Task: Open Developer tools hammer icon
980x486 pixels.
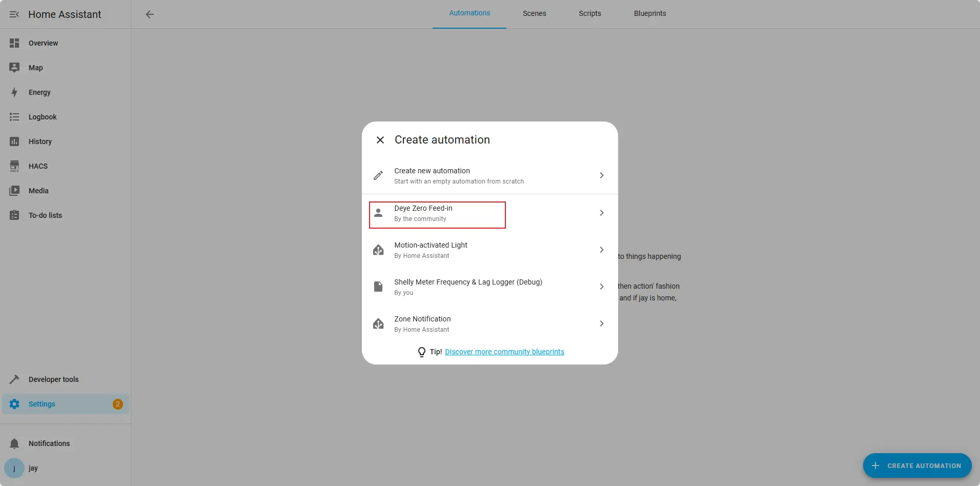Action: pos(14,379)
